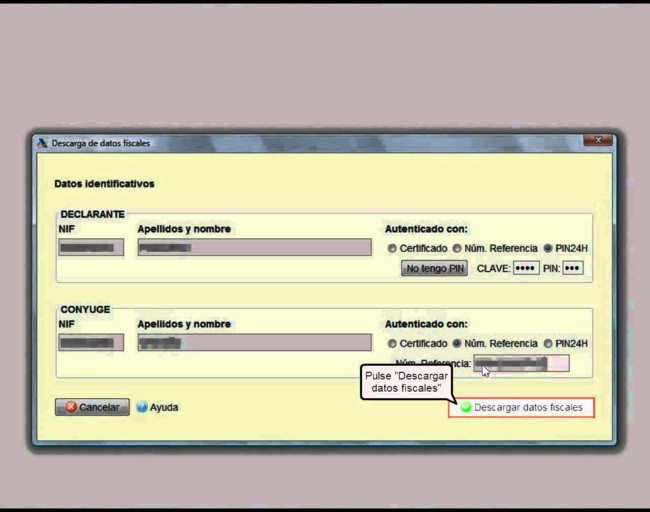Focus the PIN input field

[572, 268]
